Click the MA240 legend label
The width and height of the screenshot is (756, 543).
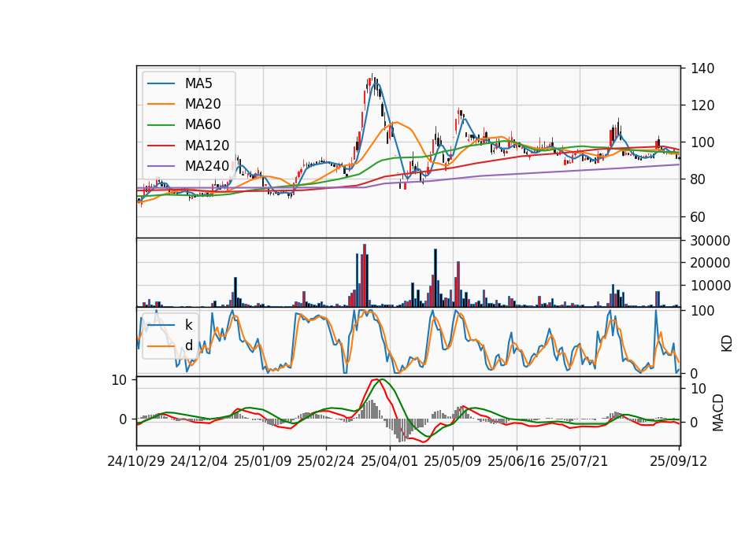[x=207, y=166]
